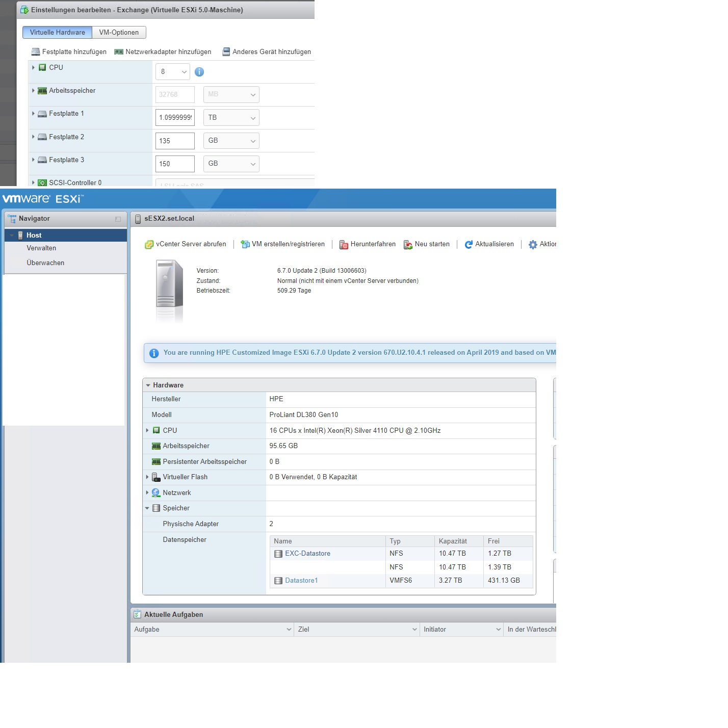Click Anderes Gerät hinzufügen icon
This screenshot has height=728, width=728.
pos(226,52)
